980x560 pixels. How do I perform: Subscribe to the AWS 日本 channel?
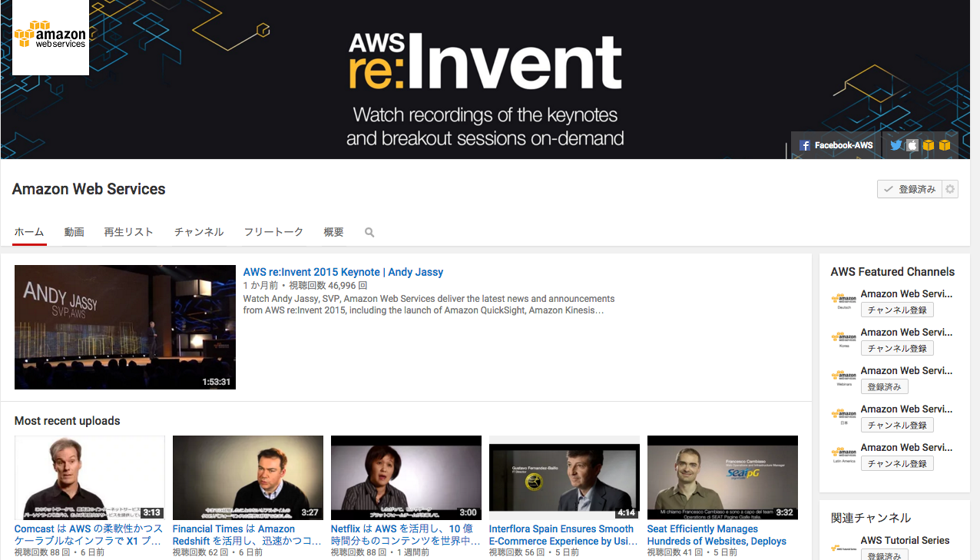[x=896, y=425]
